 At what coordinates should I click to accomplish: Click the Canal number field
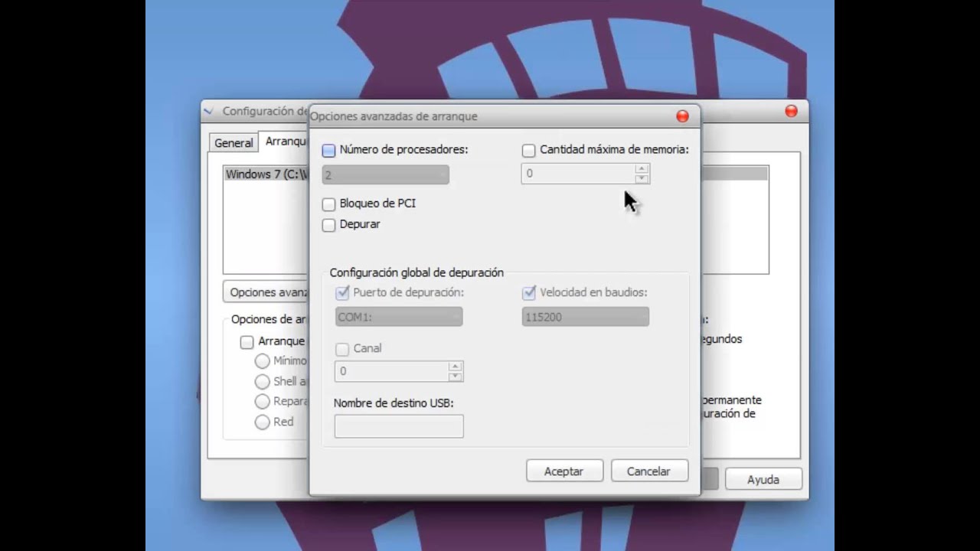tap(391, 371)
